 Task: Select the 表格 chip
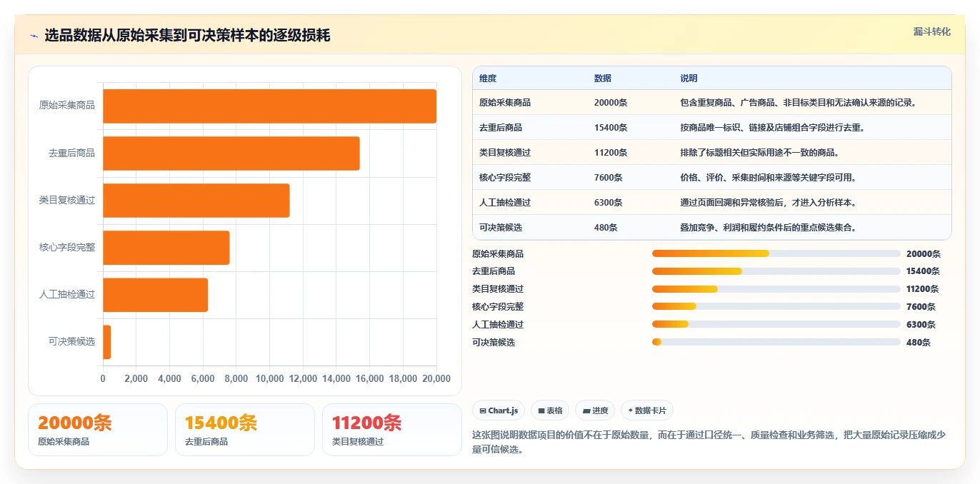click(x=550, y=410)
